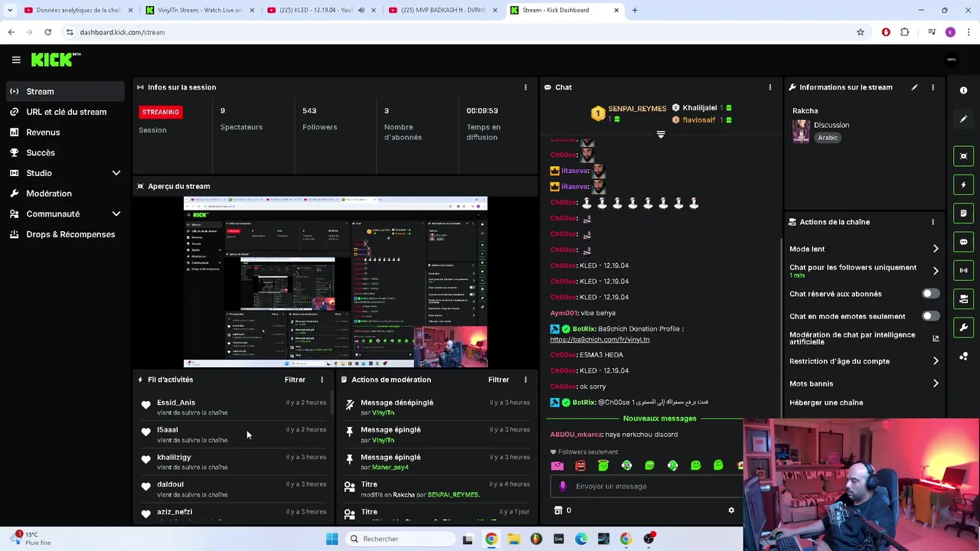Click Aym001 username in chat
This screenshot has height=551, width=980.
point(563,313)
